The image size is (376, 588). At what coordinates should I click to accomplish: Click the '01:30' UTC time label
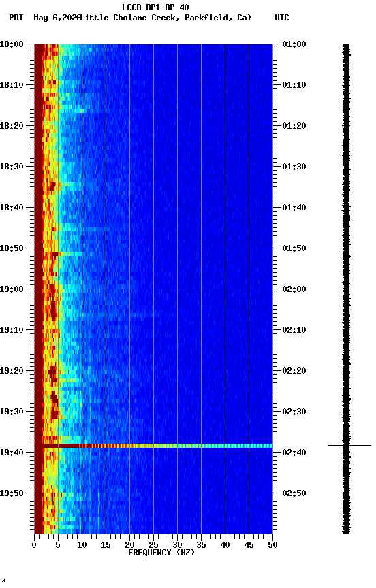(294, 167)
